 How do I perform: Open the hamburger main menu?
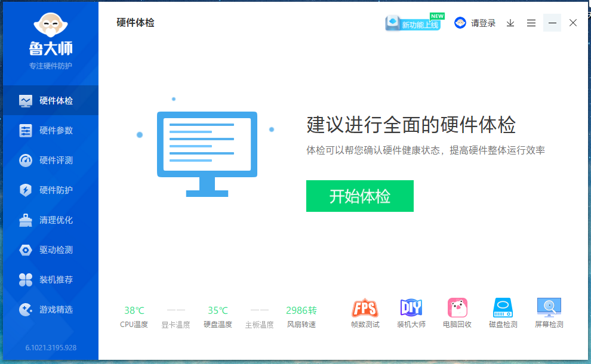(531, 23)
